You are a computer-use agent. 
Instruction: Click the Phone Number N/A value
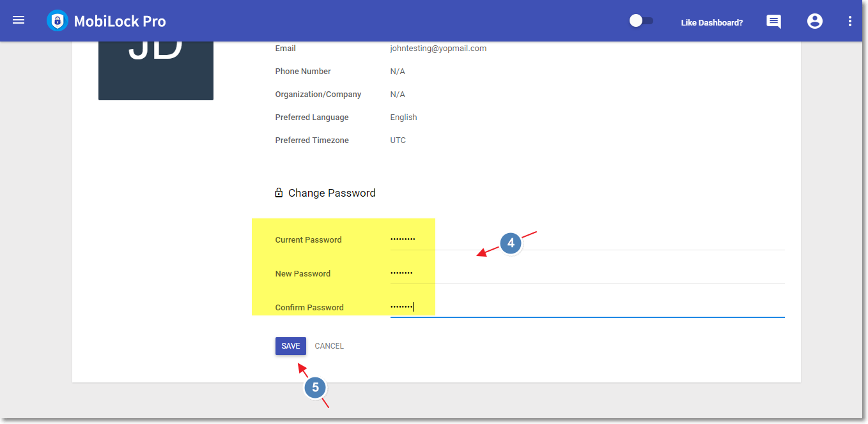(398, 72)
